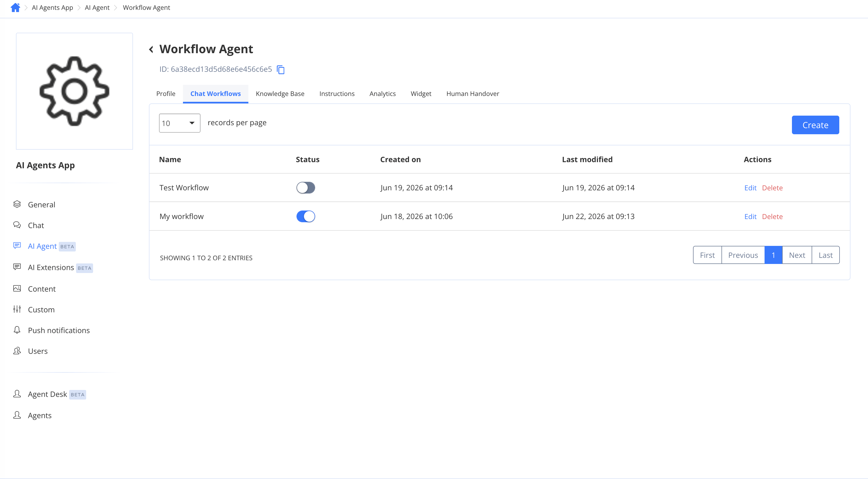Click the Status column header
Screen dimensions: 868x479
pos(308,159)
